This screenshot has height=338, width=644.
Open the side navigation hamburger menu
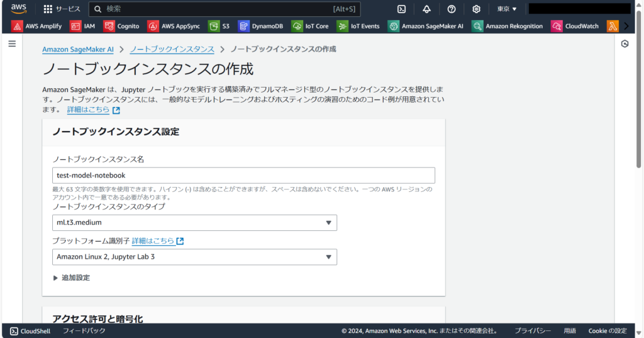point(12,43)
